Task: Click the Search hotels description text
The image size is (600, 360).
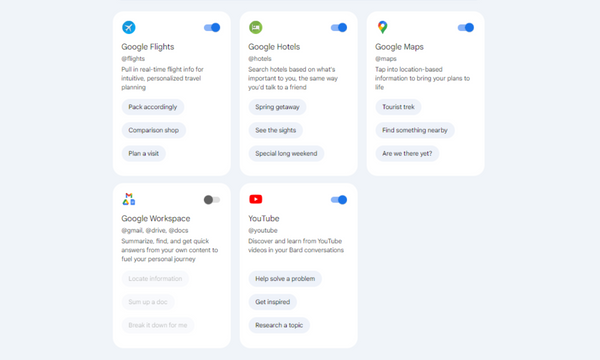Action: coord(293,78)
